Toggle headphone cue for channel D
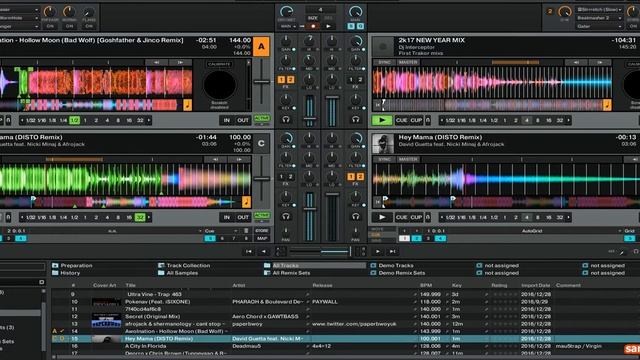640x360 pixels. click(x=356, y=216)
